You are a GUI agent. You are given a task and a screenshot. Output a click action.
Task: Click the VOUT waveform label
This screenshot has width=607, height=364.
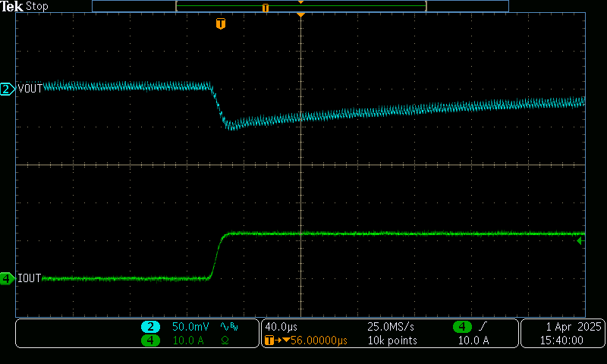click(x=30, y=89)
